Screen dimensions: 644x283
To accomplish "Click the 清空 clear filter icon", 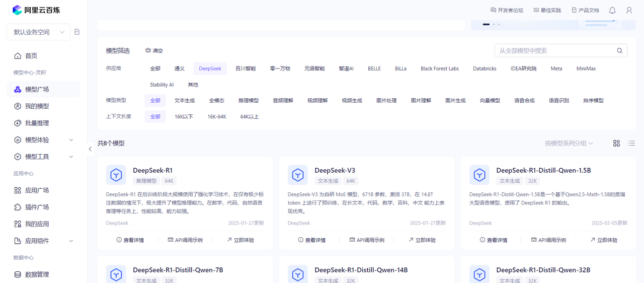I will click(x=148, y=51).
